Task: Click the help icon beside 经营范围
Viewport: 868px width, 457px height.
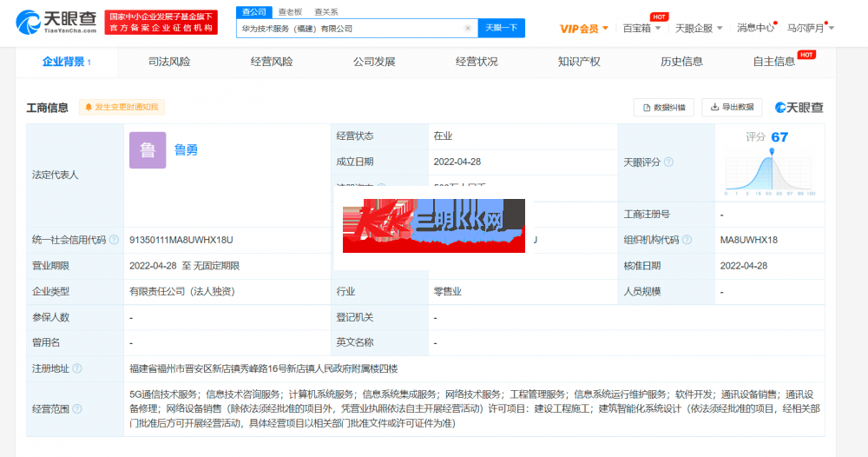Action: (77, 409)
